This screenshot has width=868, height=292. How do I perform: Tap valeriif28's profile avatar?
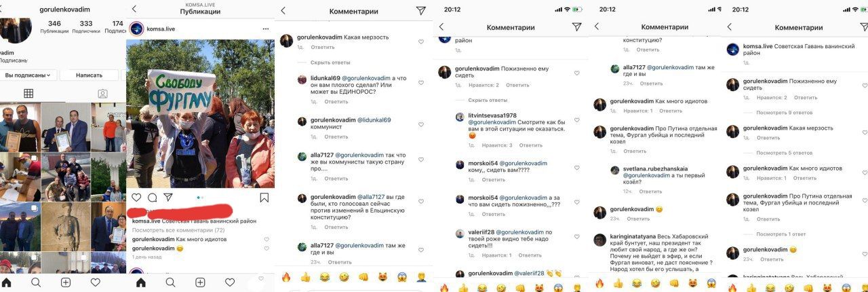click(460, 233)
